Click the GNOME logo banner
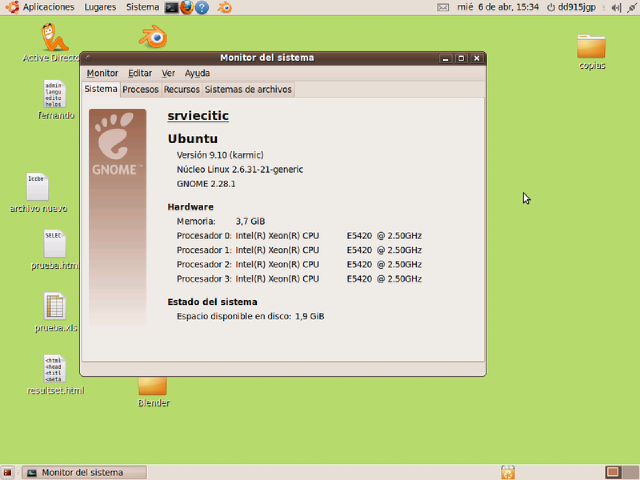This screenshot has height=480, width=640. (x=118, y=217)
